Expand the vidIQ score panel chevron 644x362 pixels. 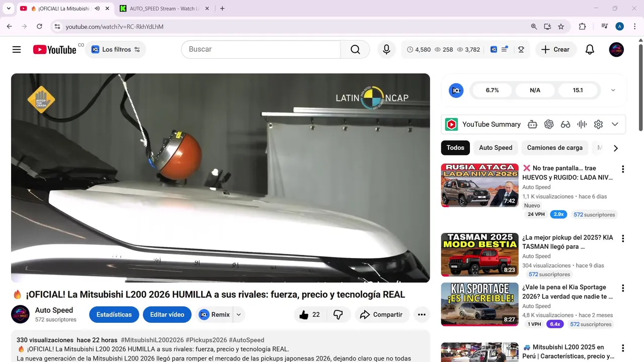[x=613, y=90]
